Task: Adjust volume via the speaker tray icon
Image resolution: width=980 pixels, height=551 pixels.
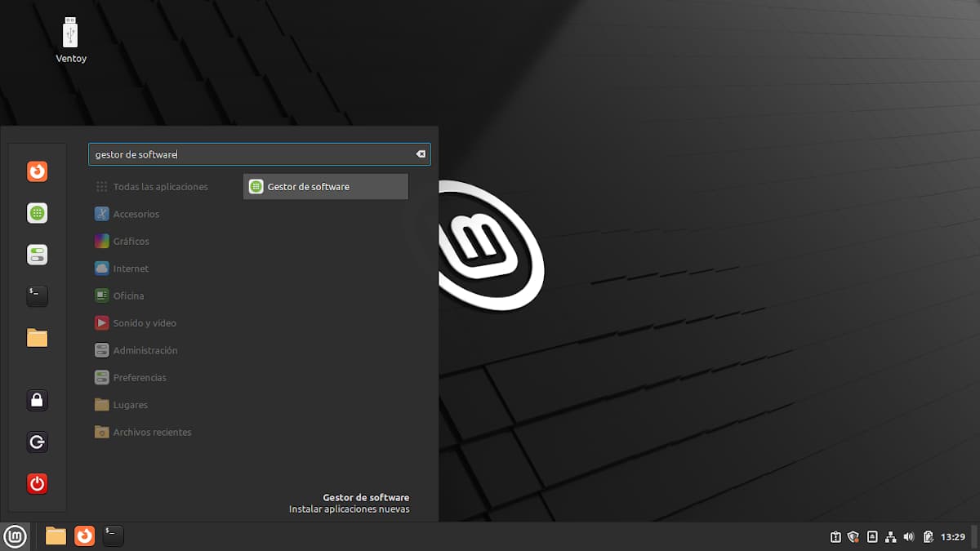Action: click(x=909, y=537)
